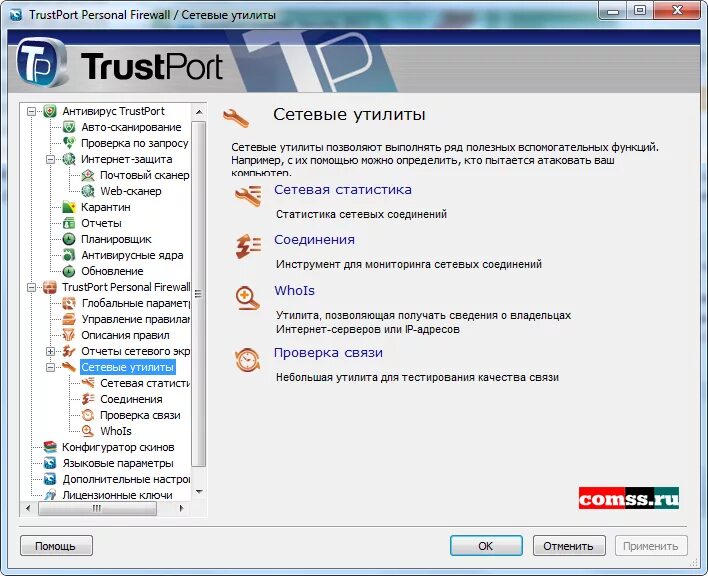Click the Управление правилами icon
The width and height of the screenshot is (708, 576).
tap(69, 319)
